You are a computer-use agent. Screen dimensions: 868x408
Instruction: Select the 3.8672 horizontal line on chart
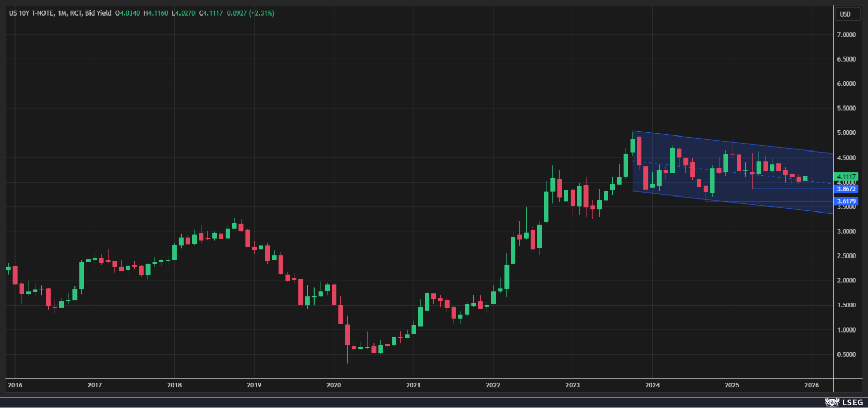pos(791,189)
